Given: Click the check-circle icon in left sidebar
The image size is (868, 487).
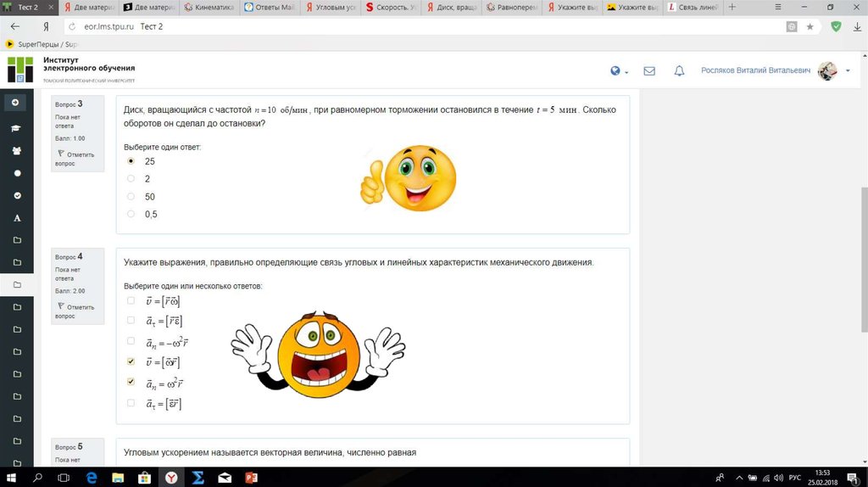Looking at the screenshot, I should (17, 196).
